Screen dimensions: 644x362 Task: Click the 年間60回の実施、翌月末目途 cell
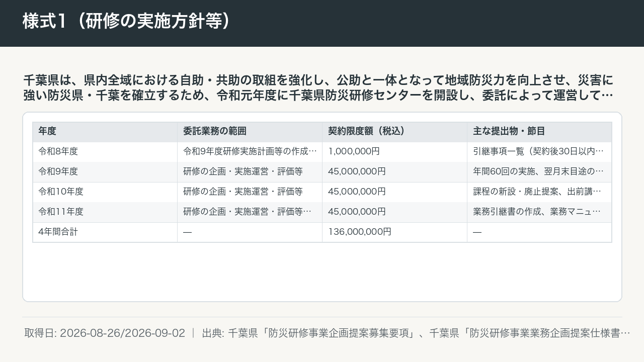(539, 171)
